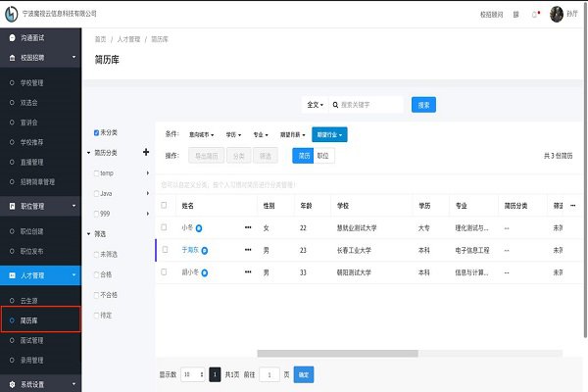Click the blue 确定 pagination button
Screen dimensions: 588x392
pyautogui.click(x=304, y=374)
